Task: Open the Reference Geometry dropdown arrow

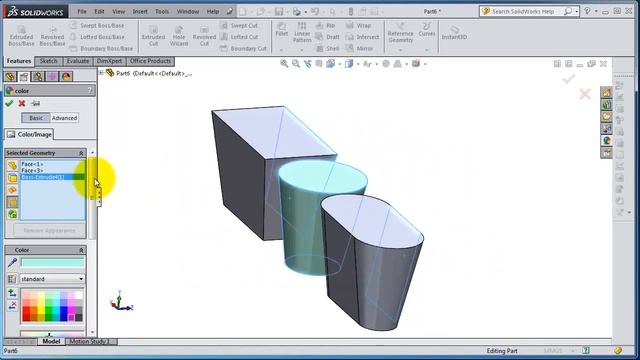Action: 400,50
